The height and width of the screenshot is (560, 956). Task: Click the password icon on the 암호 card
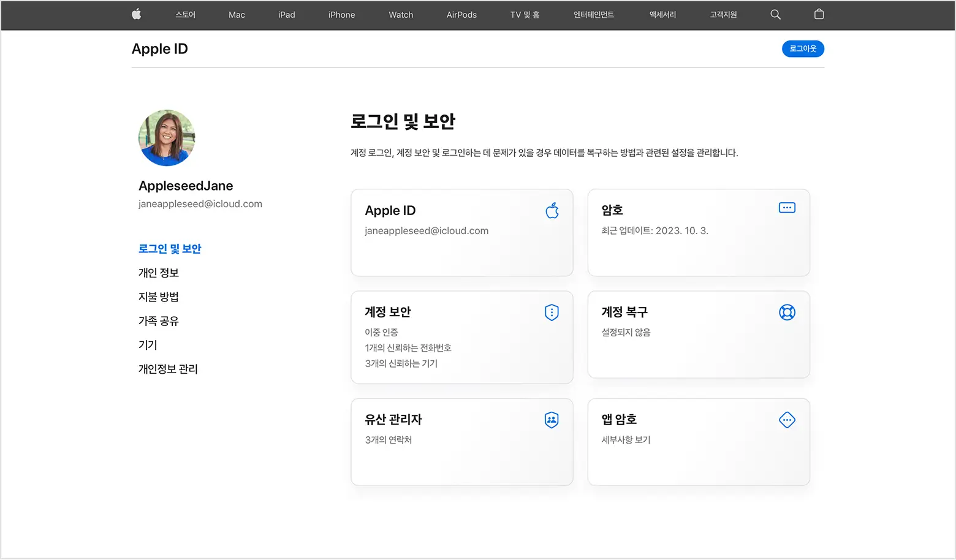click(x=787, y=207)
